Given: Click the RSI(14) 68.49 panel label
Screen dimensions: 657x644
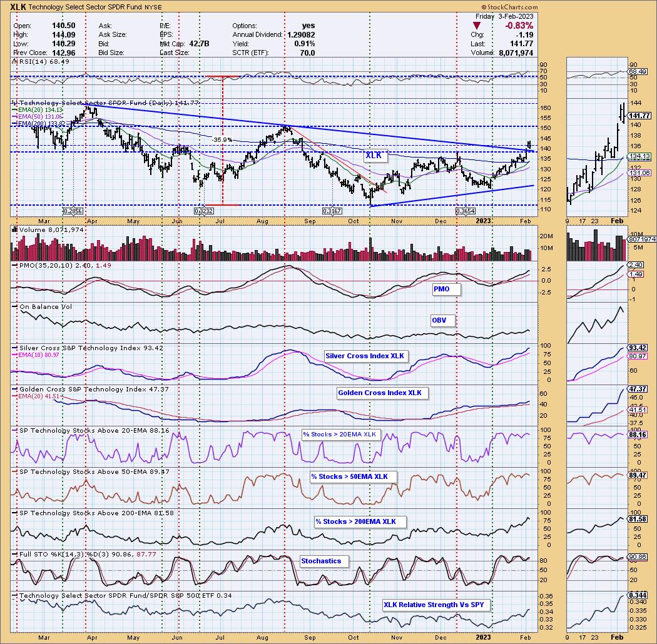Looking at the screenshot, I should [44, 61].
